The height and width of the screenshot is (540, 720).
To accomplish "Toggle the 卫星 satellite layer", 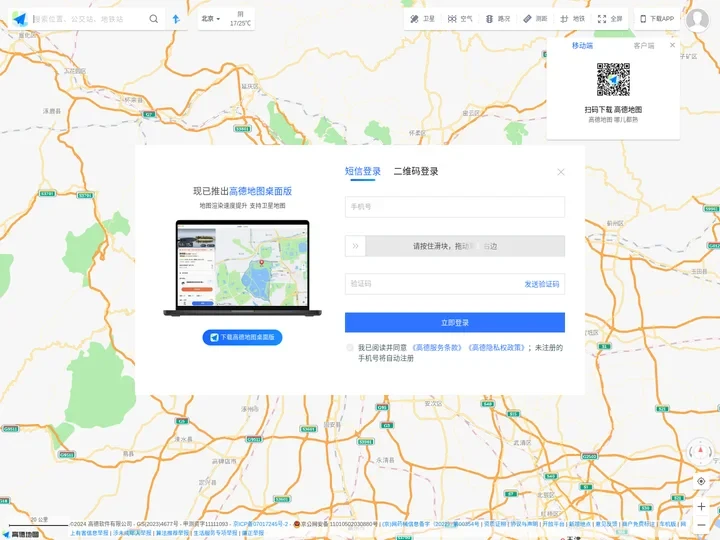I will pos(422,19).
